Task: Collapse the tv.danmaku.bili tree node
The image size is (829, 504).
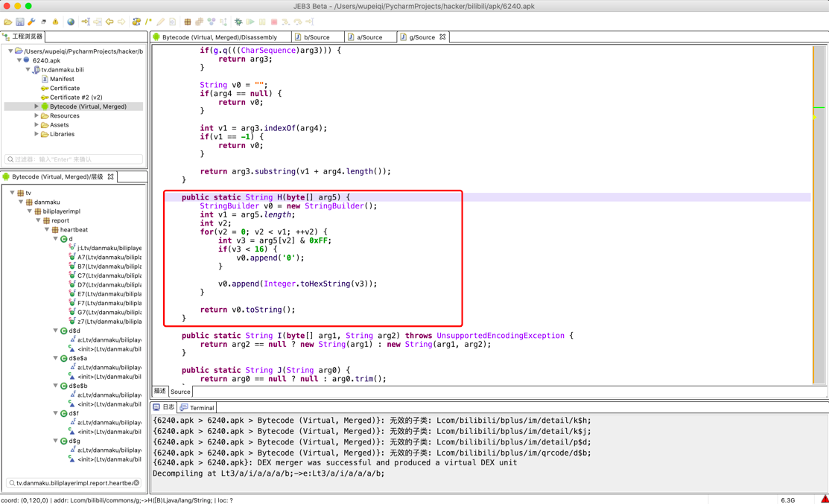Action: 28,69
